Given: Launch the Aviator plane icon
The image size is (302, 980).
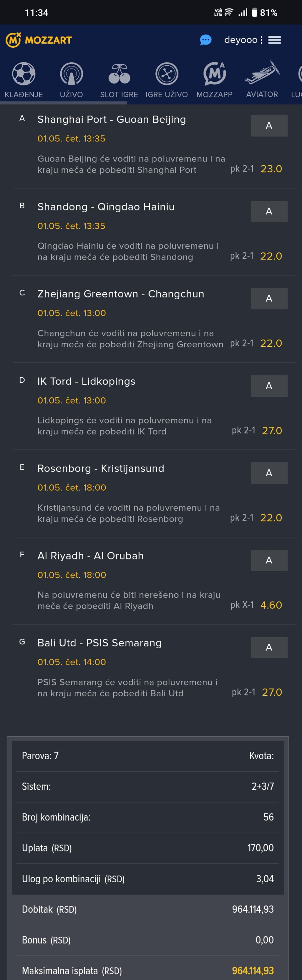Looking at the screenshot, I should point(262,72).
